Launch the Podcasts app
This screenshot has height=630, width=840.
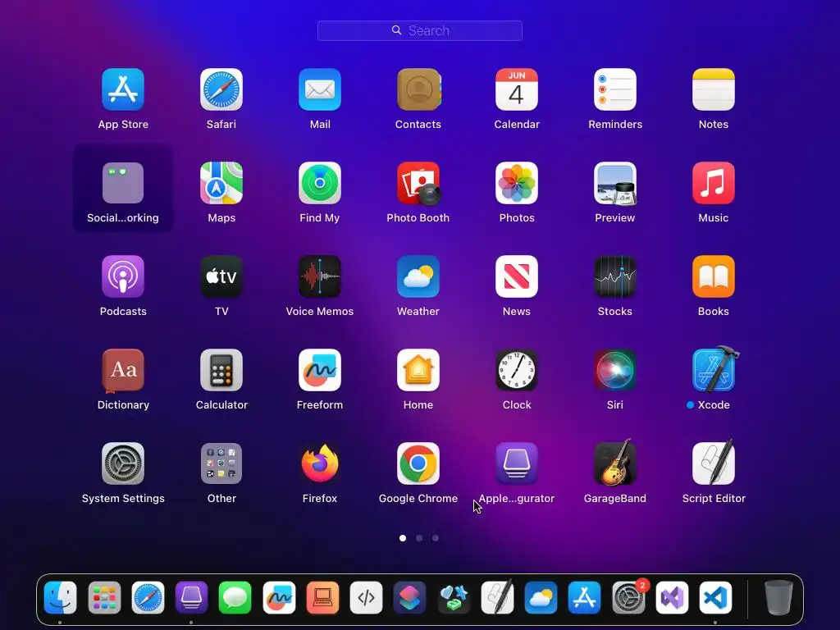(x=123, y=276)
